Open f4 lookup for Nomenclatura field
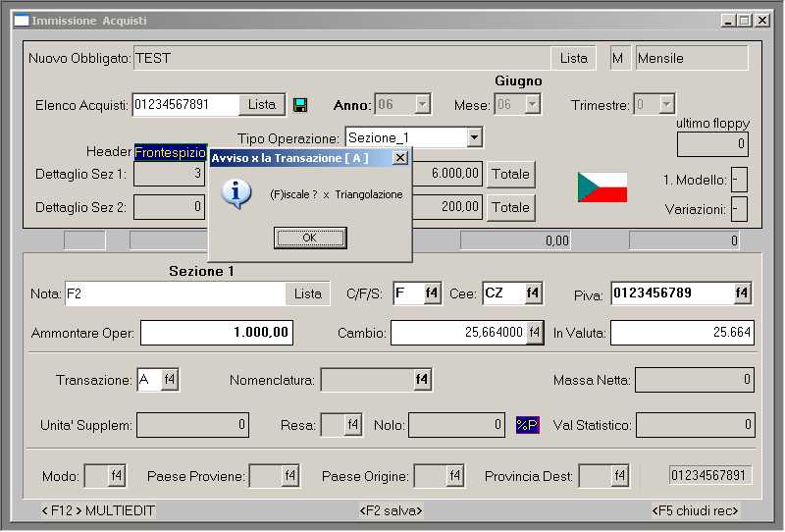785x532 pixels. coord(422,380)
